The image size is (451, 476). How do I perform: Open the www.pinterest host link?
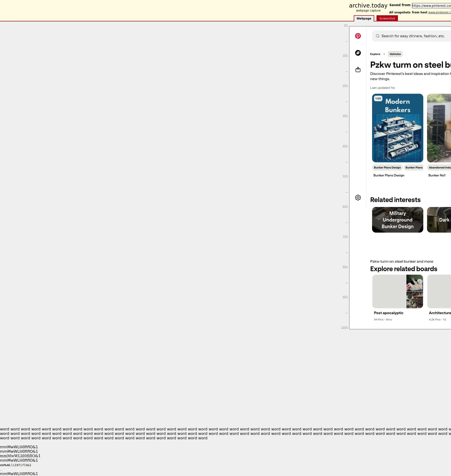pyautogui.click(x=439, y=12)
